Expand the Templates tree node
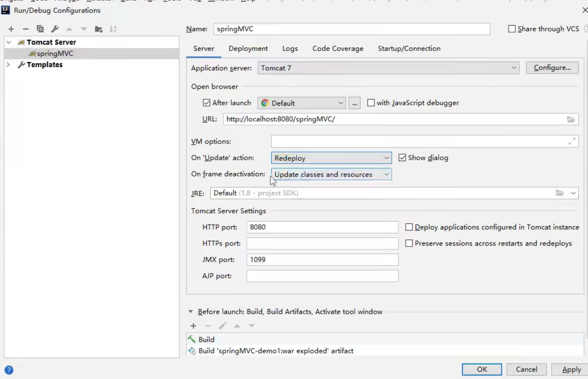Screen dimensions: 588x379 coord(9,65)
